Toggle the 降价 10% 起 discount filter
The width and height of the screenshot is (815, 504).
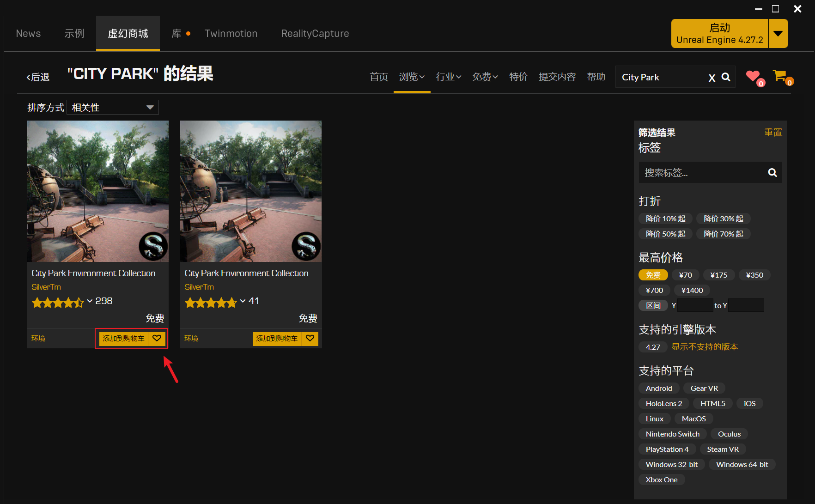pos(666,219)
